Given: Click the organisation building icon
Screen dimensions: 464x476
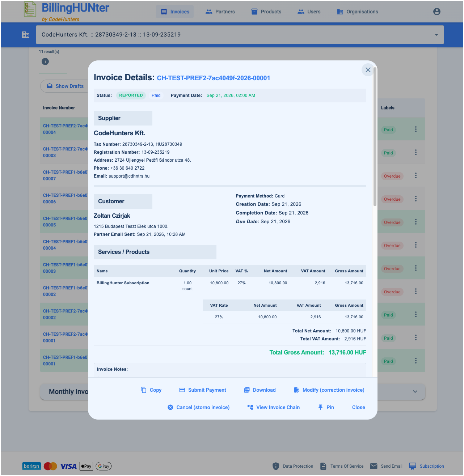Looking at the screenshot, I should (x=26, y=35).
